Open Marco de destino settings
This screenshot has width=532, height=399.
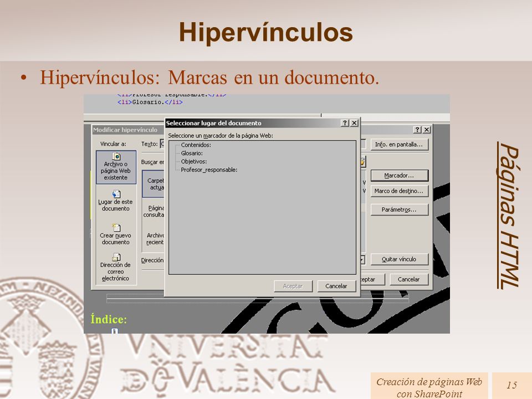pyautogui.click(x=399, y=191)
